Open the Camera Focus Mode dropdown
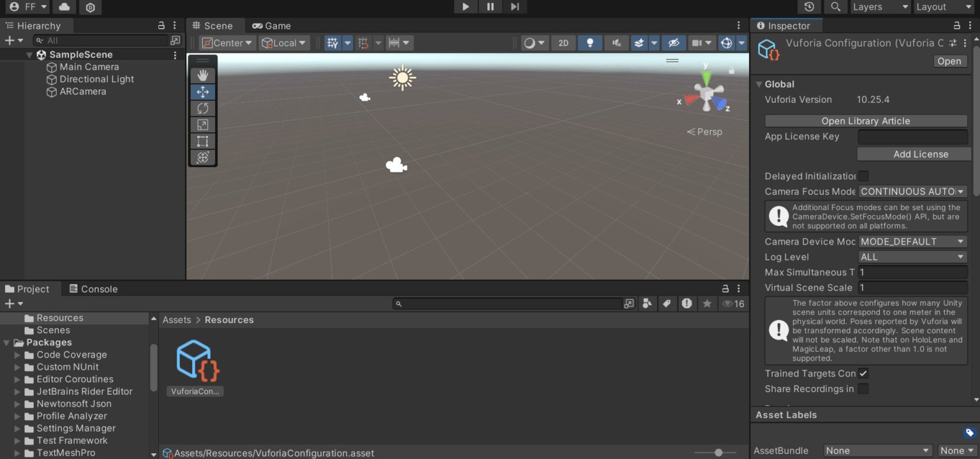This screenshot has height=459, width=980. coord(912,192)
